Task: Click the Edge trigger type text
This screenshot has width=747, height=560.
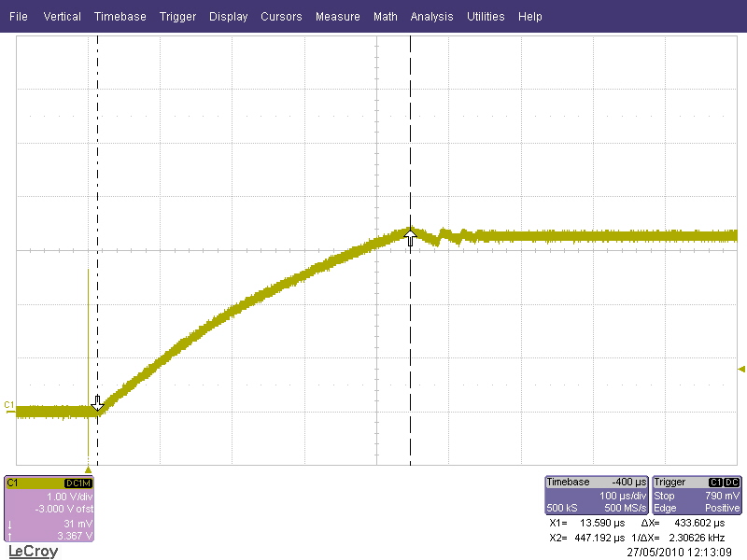Action: (x=665, y=508)
